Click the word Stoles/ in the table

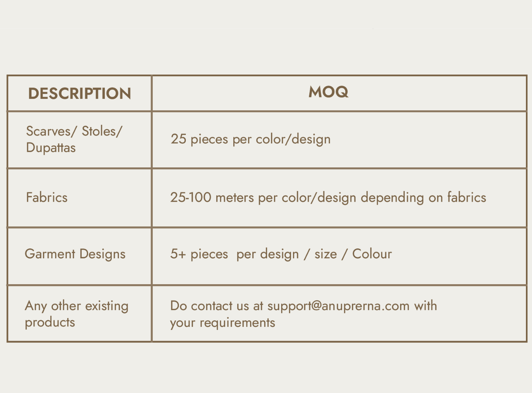pyautogui.click(x=102, y=131)
